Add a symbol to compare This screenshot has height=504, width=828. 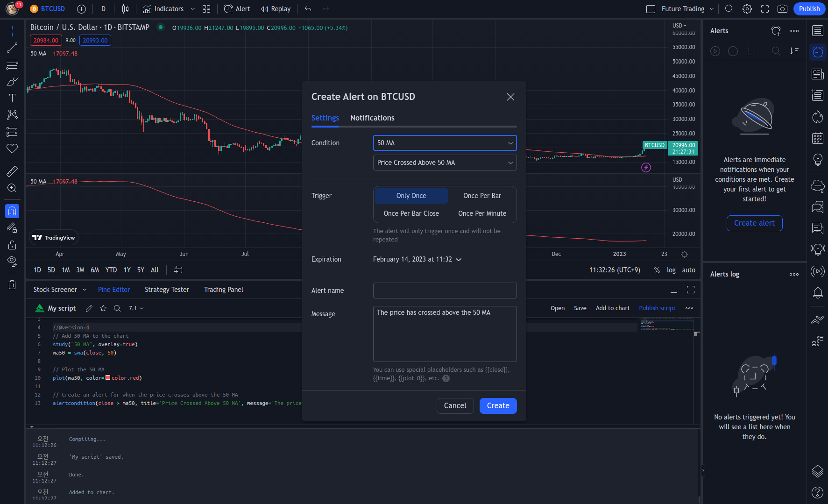click(81, 9)
